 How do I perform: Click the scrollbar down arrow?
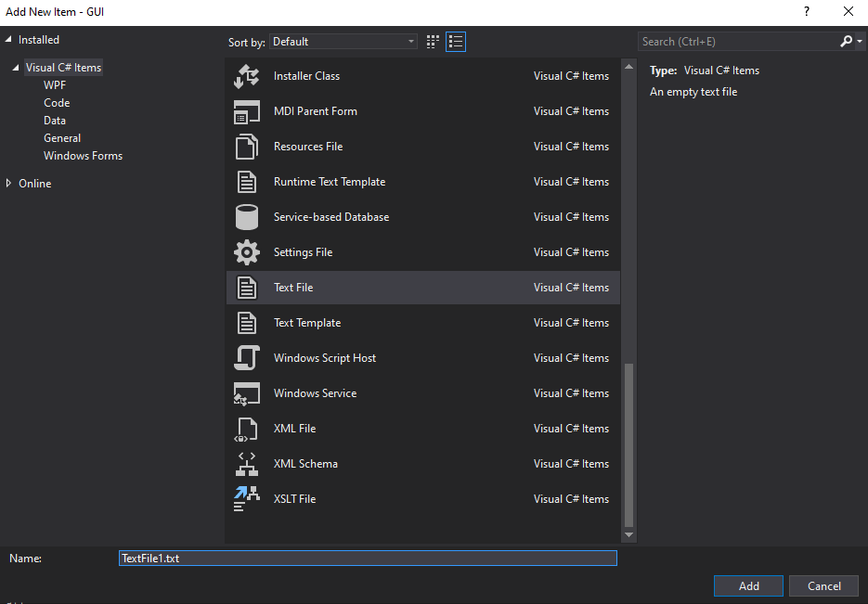pyautogui.click(x=628, y=534)
